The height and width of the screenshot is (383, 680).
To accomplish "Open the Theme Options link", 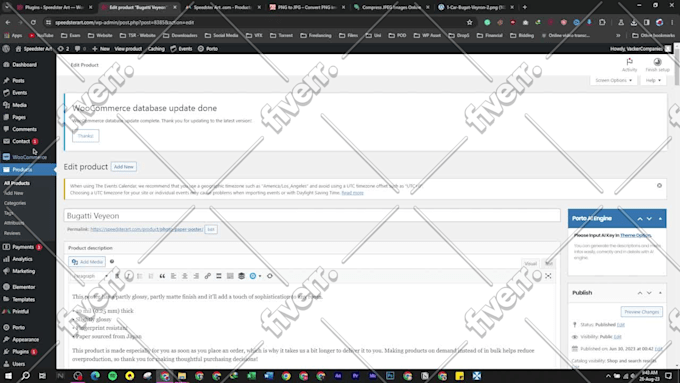I will [x=635, y=235].
